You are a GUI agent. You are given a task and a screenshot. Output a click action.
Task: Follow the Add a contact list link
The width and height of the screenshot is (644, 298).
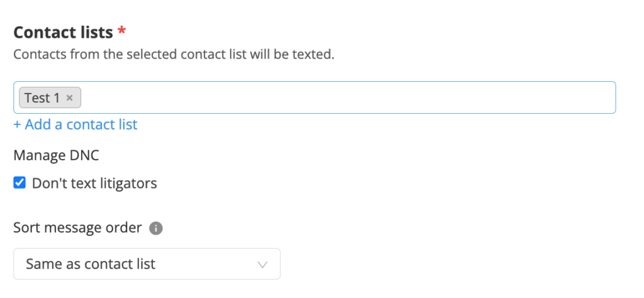pos(75,124)
